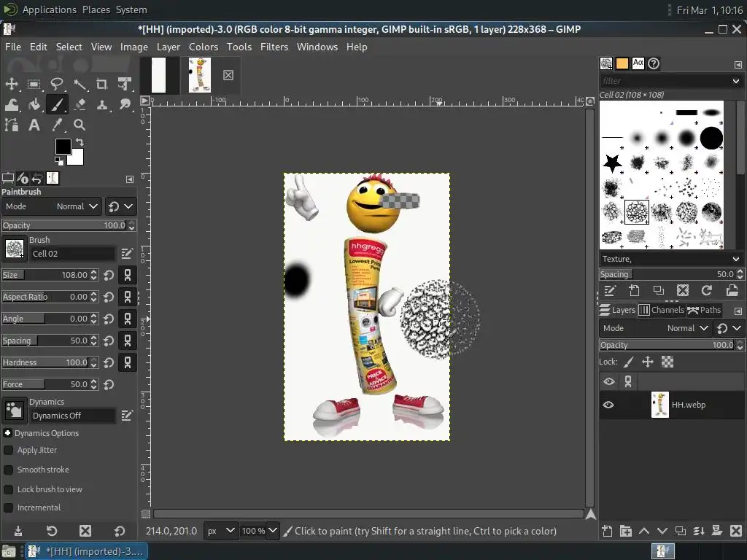Select the Eraser tool
This screenshot has height=560, width=747.
(x=80, y=105)
